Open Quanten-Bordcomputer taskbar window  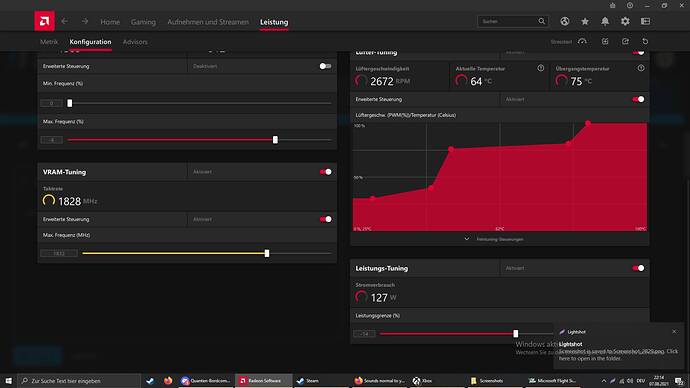(x=206, y=381)
